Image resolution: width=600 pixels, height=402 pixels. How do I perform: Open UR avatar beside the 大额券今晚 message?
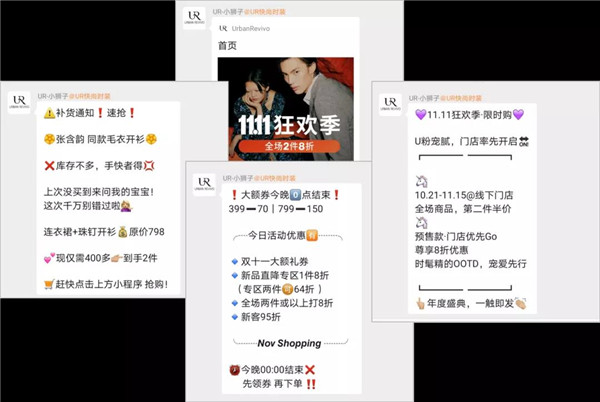(204, 184)
